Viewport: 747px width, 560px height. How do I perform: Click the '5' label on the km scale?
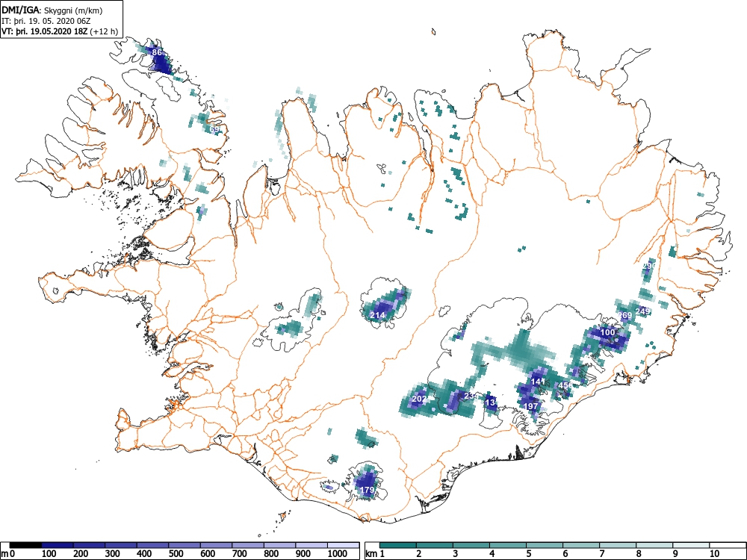(528, 554)
